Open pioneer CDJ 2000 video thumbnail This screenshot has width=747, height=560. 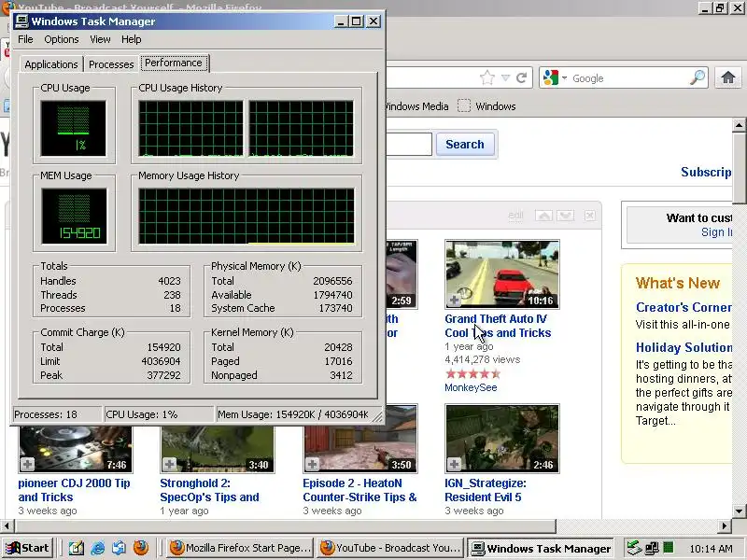click(76, 450)
